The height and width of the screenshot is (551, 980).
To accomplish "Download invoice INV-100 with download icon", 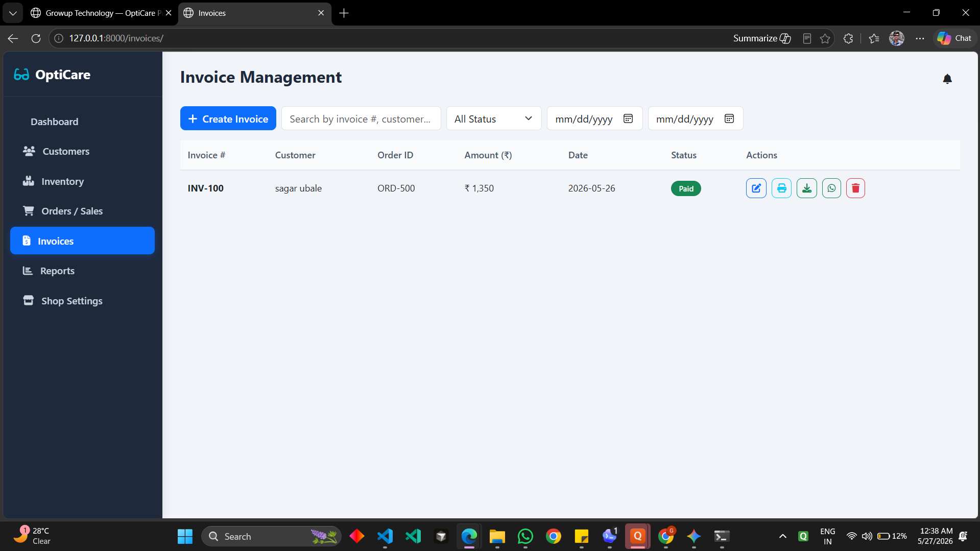I will (x=806, y=188).
